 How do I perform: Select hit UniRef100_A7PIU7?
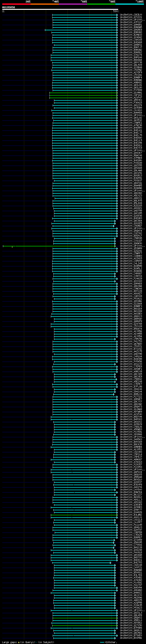point(131,22)
